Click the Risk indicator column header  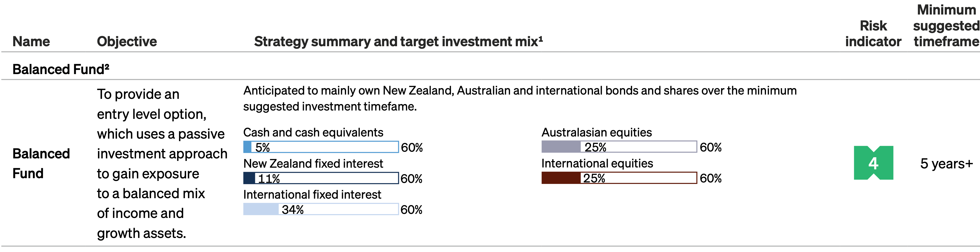point(873,33)
